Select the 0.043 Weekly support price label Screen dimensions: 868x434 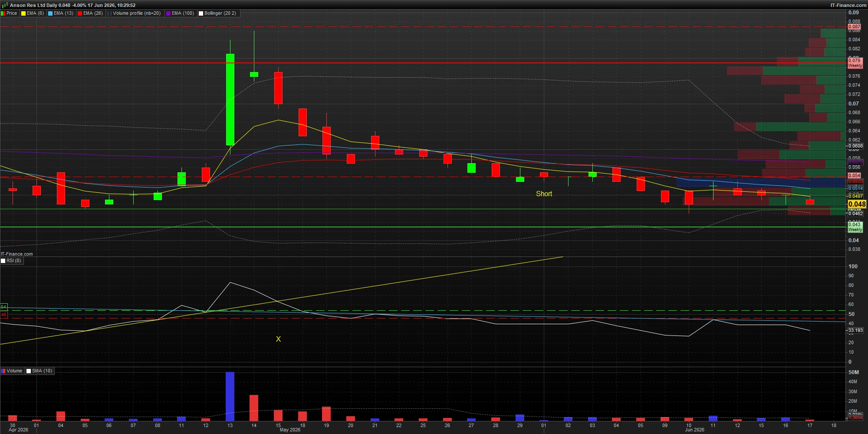click(x=855, y=227)
